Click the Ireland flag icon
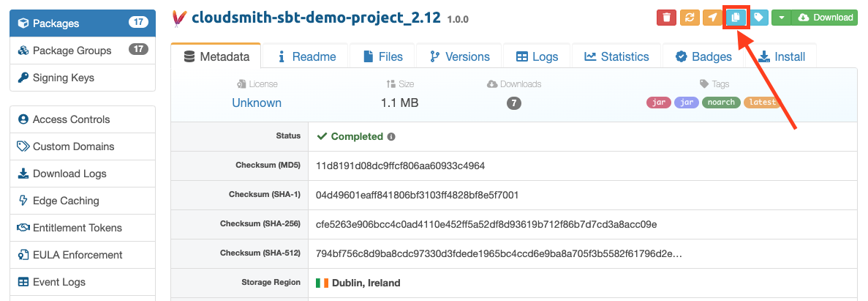This screenshot has height=301, width=868. pyautogui.click(x=322, y=283)
